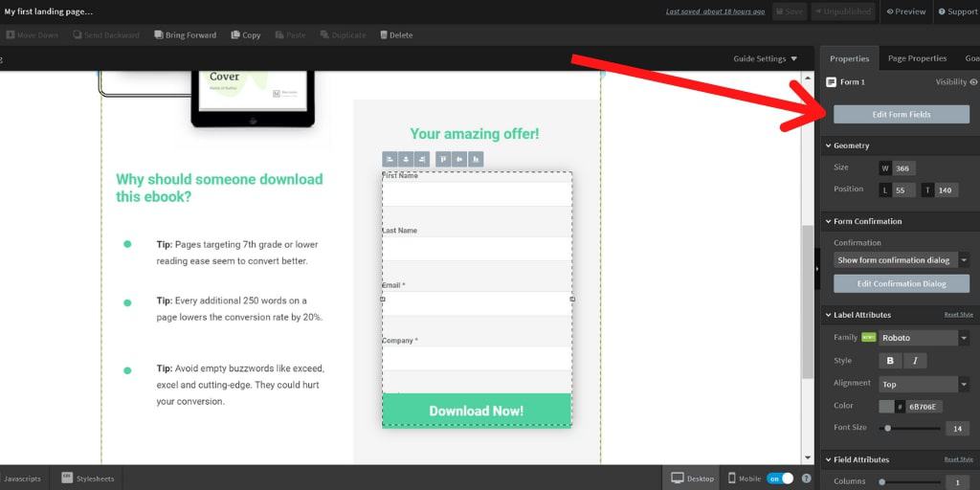
Task: Click the Download Now! button on canvas
Action: tap(477, 411)
